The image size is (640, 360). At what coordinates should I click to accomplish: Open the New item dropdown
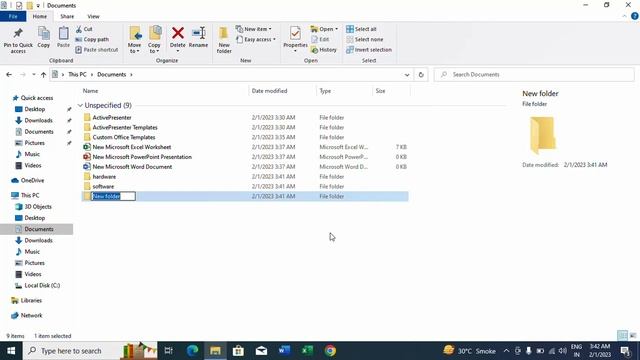253,29
